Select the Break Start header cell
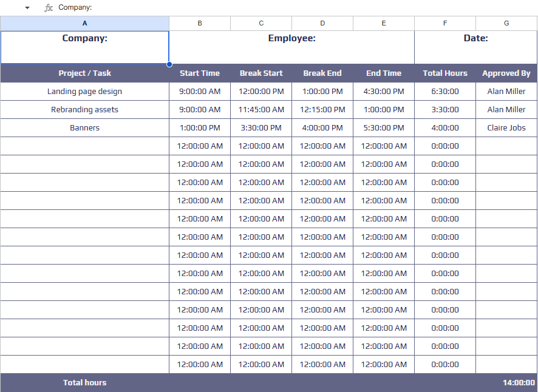 pyautogui.click(x=261, y=73)
